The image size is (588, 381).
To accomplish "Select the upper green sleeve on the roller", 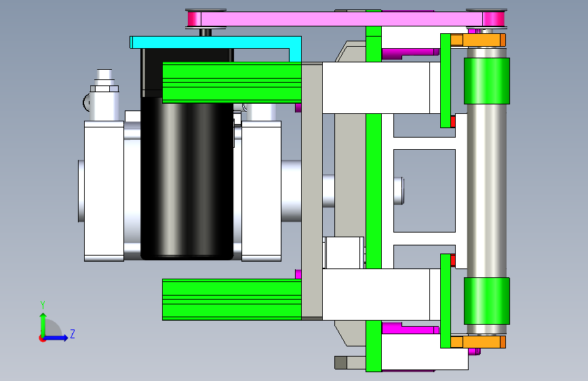I will 487,81.
